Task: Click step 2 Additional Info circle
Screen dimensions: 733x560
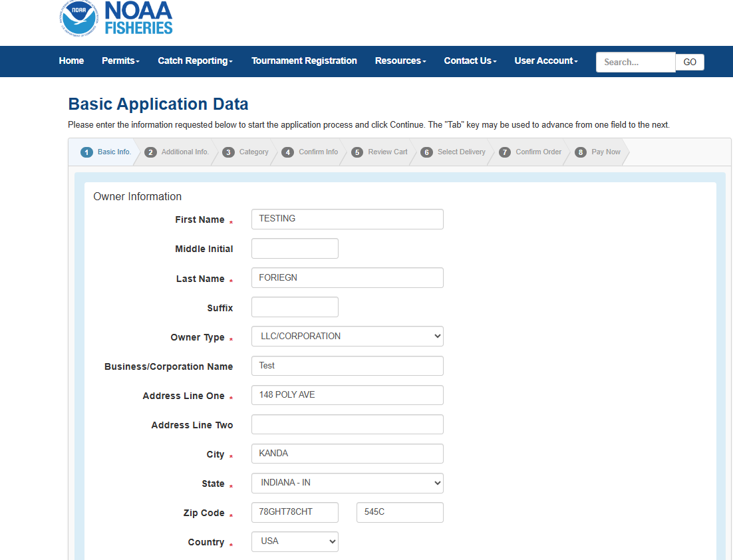Action: tap(150, 152)
